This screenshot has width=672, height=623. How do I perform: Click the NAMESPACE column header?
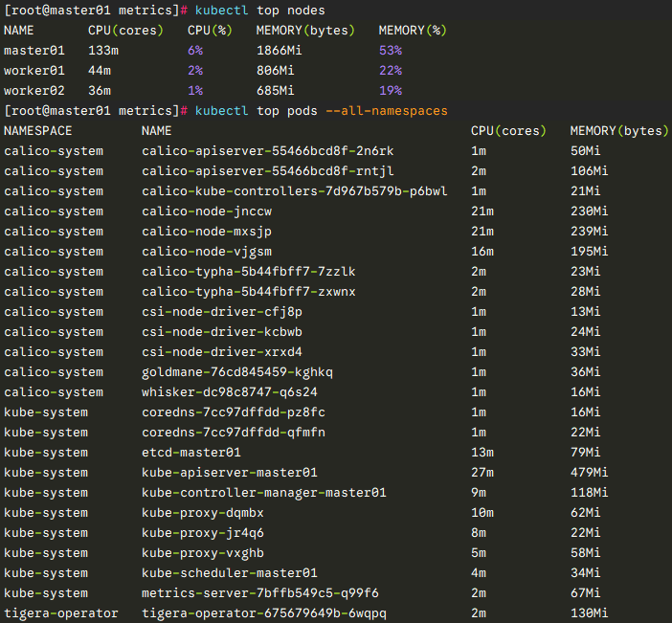point(38,131)
